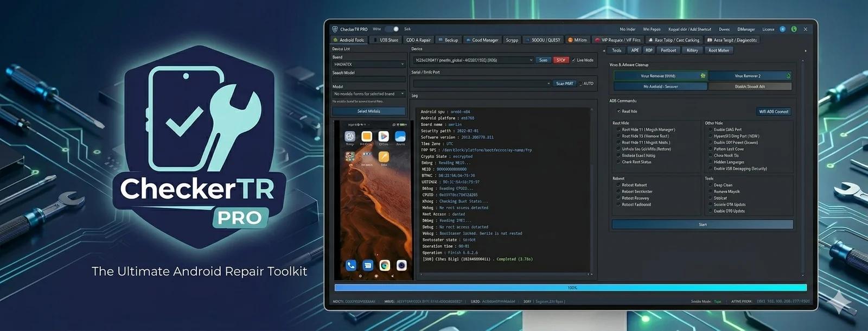Image resolution: width=868 pixels, height=331 pixels.
Task: Open the Backup tab
Action: [x=448, y=40]
